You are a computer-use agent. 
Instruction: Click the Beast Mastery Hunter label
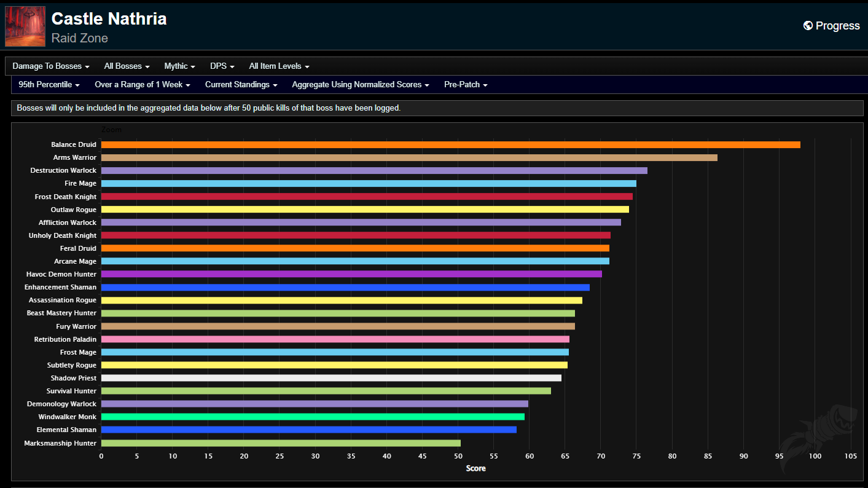pyautogui.click(x=61, y=313)
